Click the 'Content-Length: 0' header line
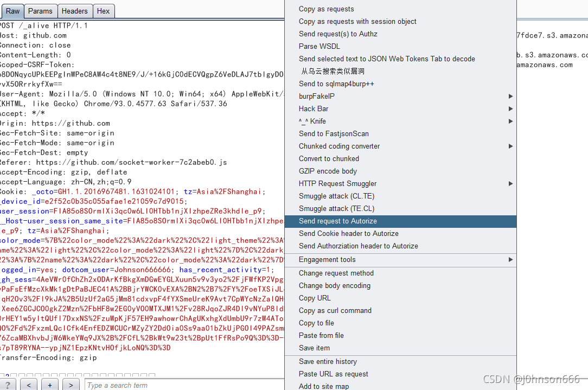Image resolution: width=588 pixels, height=390 pixels. coord(35,55)
